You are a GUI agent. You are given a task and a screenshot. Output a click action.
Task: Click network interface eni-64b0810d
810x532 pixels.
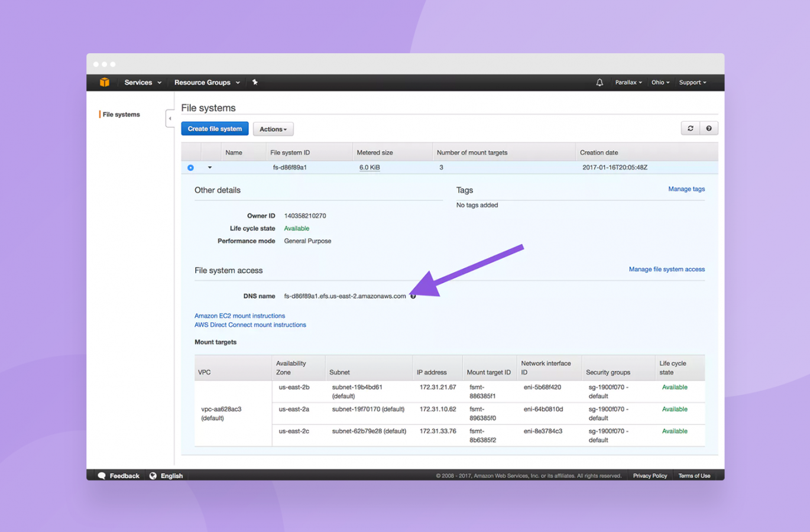(543, 409)
